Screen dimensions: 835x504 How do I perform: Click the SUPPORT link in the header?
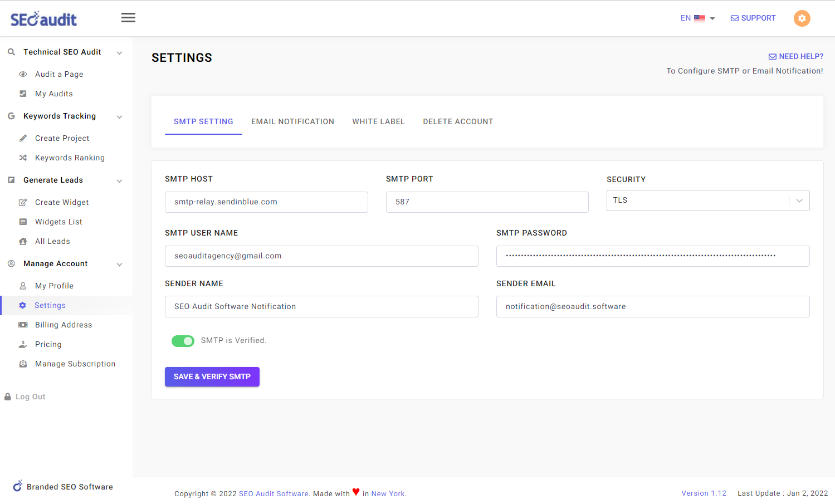click(753, 18)
